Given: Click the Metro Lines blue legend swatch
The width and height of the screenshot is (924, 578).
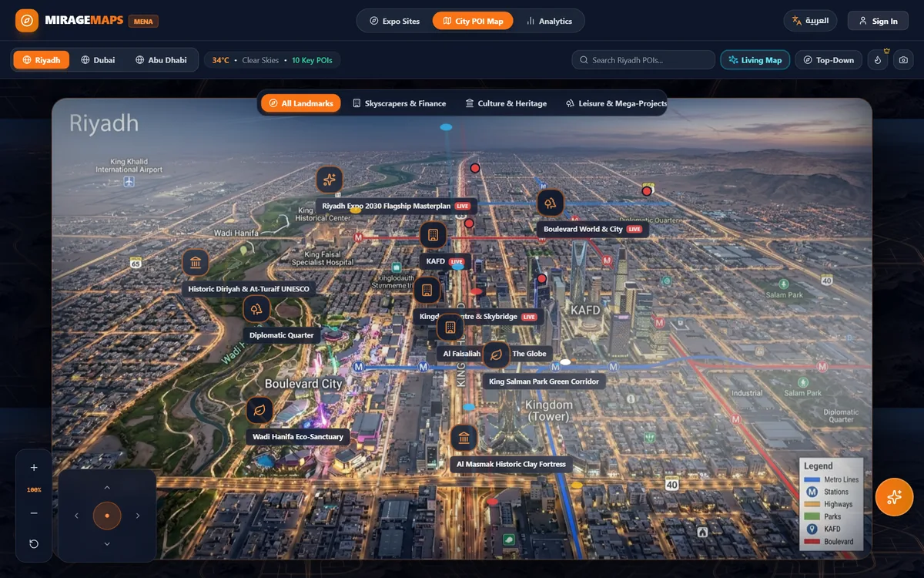Looking at the screenshot, I should coord(812,479).
